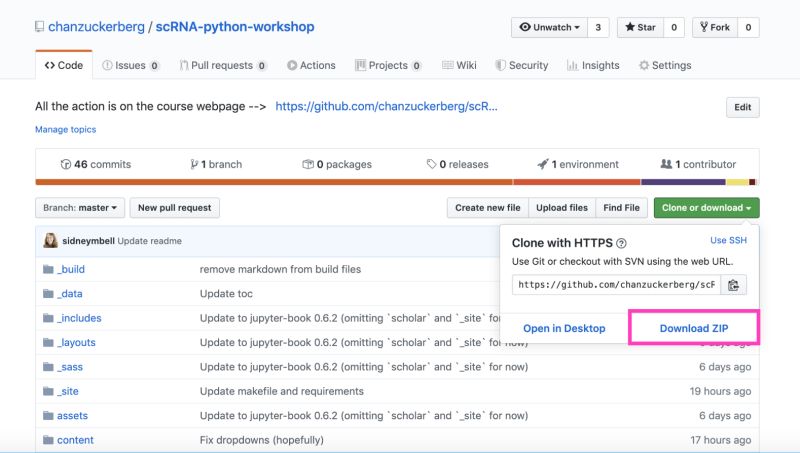Click Create new file button

(x=488, y=208)
